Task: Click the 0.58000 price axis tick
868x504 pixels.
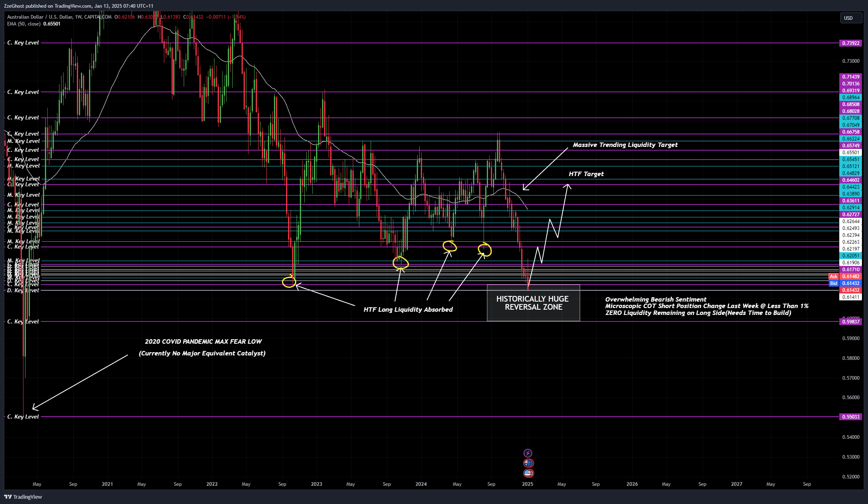Action: [851, 358]
